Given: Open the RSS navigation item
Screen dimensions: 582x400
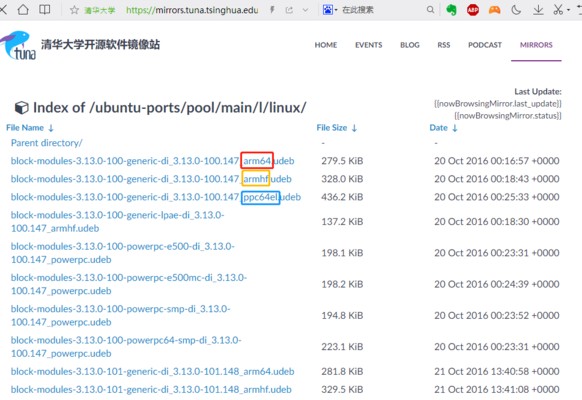Looking at the screenshot, I should [x=444, y=45].
